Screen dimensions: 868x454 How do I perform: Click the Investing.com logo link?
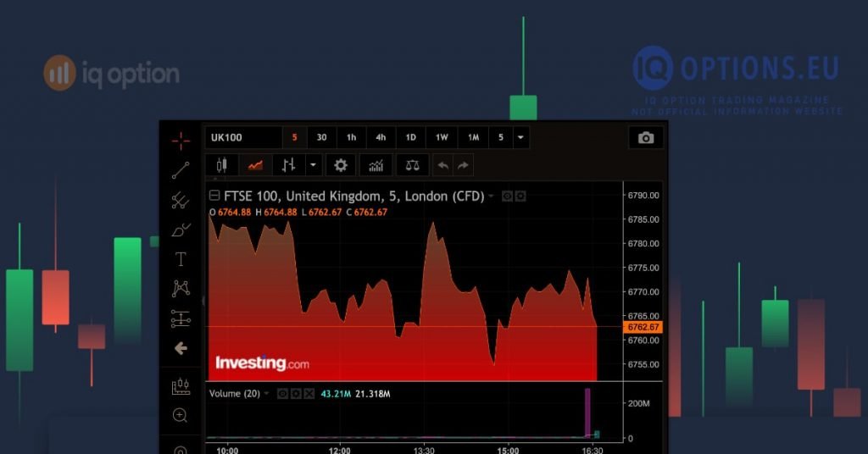pyautogui.click(x=263, y=363)
